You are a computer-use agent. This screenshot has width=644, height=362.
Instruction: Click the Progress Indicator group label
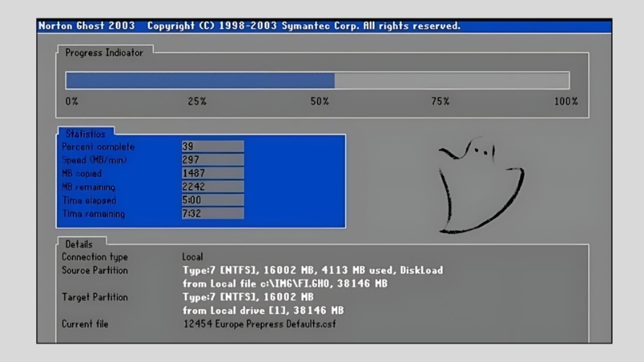click(105, 52)
